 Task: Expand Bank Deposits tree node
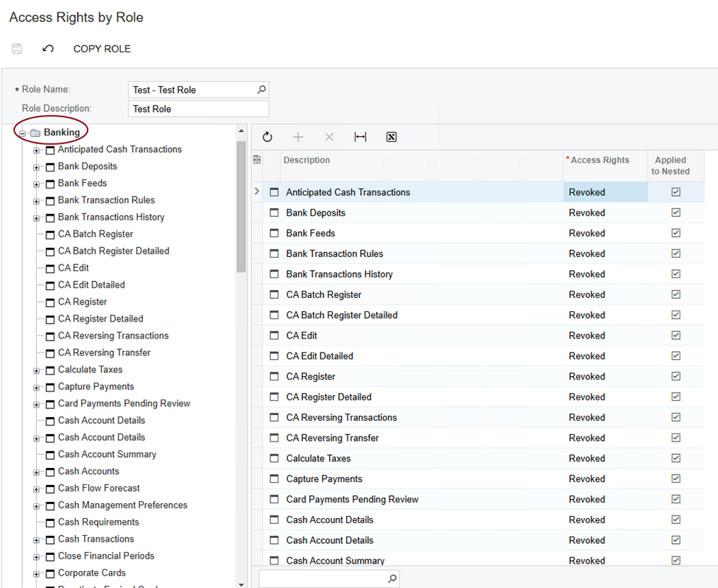click(x=36, y=168)
